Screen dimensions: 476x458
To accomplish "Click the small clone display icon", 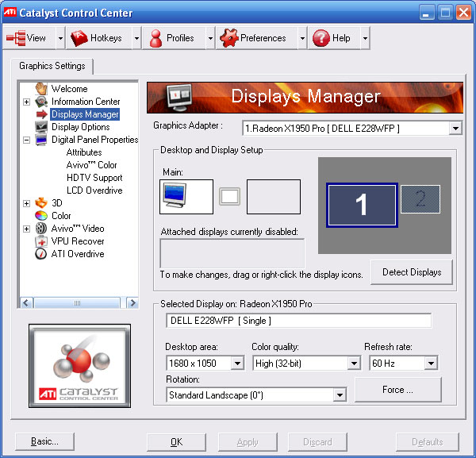I will [x=229, y=197].
